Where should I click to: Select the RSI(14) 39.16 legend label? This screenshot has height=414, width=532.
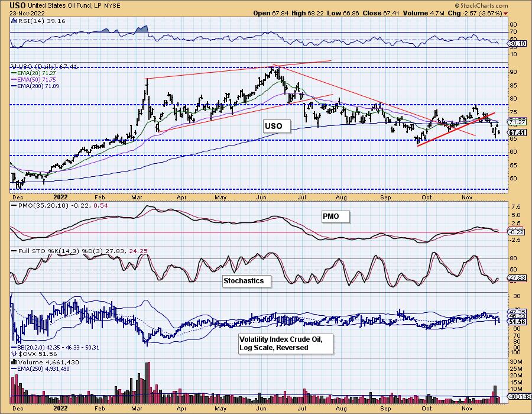click(x=41, y=21)
